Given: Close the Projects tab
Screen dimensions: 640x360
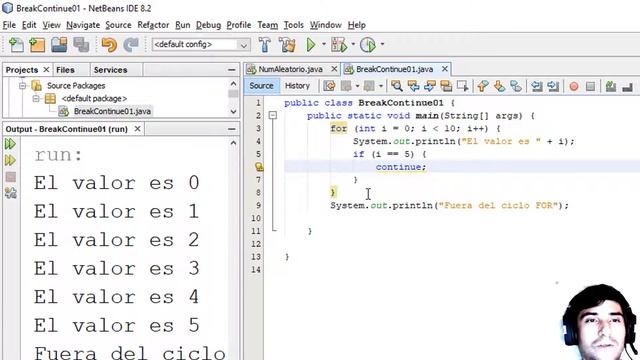Looking at the screenshot, I should tap(46, 69).
